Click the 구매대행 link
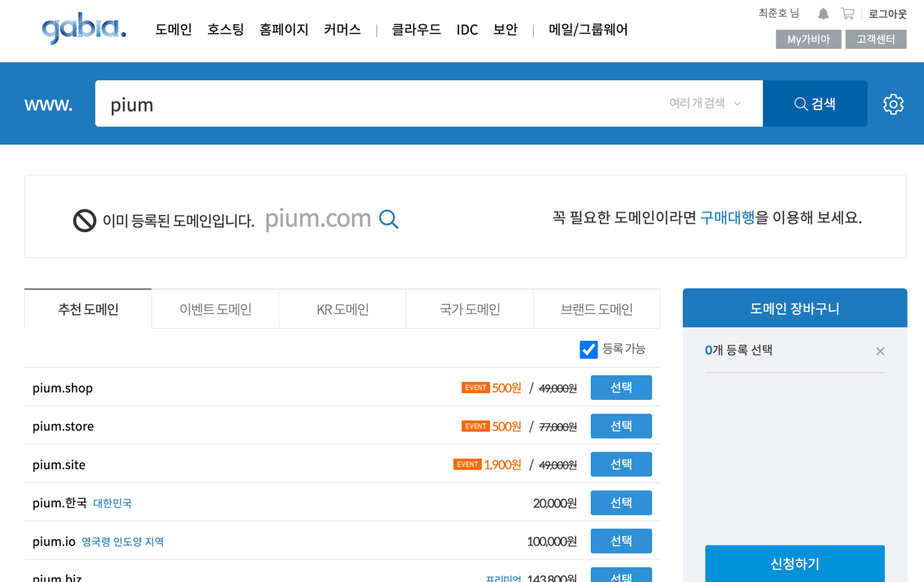The height and width of the screenshot is (582, 924). click(x=726, y=218)
